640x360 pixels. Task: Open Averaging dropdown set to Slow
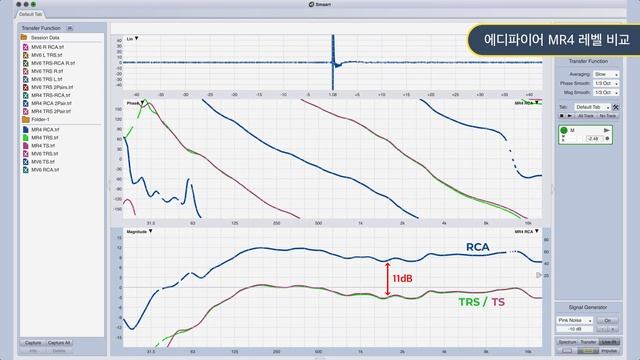point(606,74)
